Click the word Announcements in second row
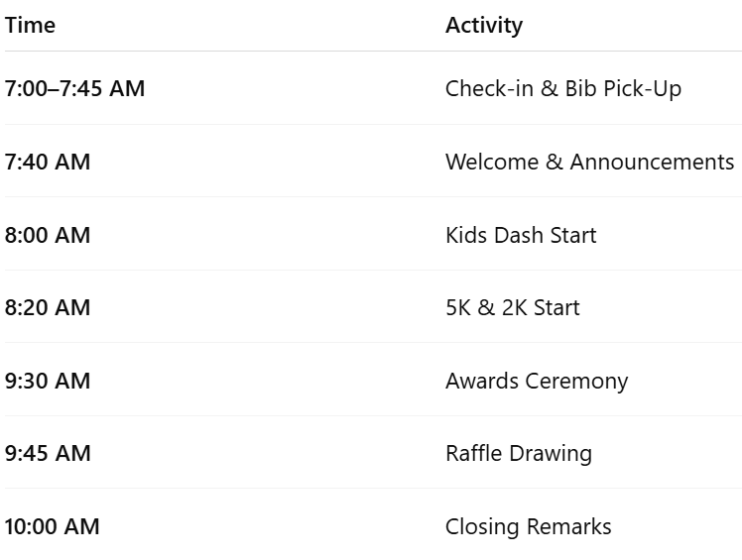This screenshot has height=560, width=742. pos(652,162)
